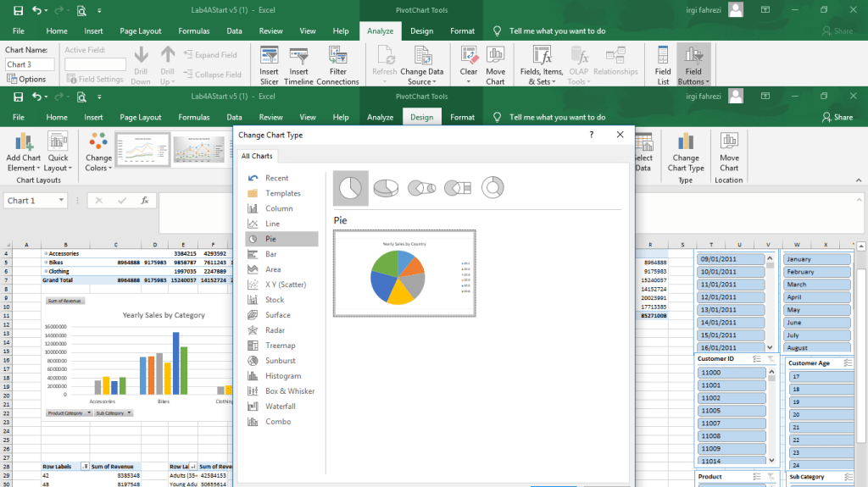Image resolution: width=868 pixels, height=487 pixels.
Task: Click the Options button under Chart Name
Action: click(x=27, y=79)
